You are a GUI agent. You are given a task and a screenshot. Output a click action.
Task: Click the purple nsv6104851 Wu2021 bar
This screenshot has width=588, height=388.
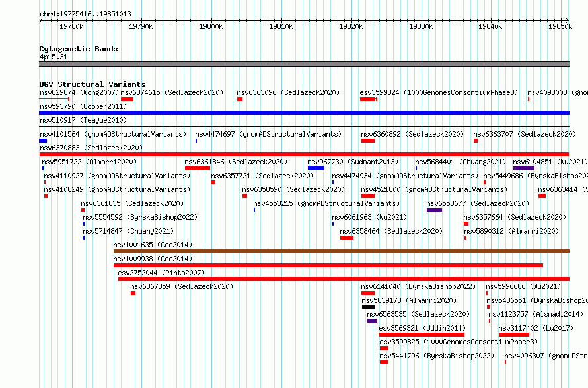tap(523, 168)
